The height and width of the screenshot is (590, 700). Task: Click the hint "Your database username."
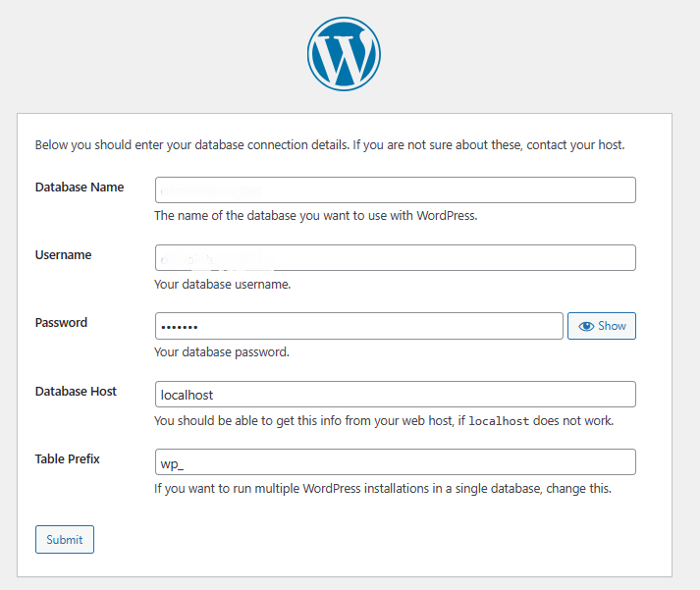(x=222, y=285)
